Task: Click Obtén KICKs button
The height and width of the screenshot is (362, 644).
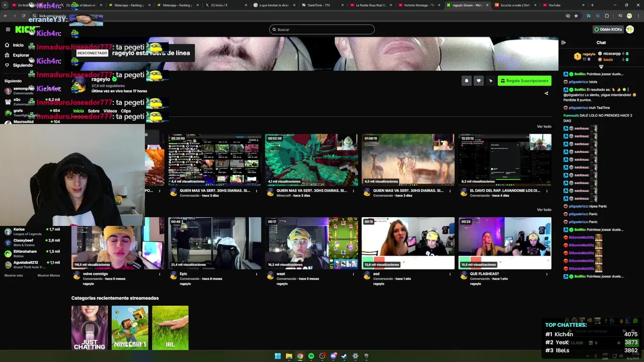Action: click(x=608, y=29)
